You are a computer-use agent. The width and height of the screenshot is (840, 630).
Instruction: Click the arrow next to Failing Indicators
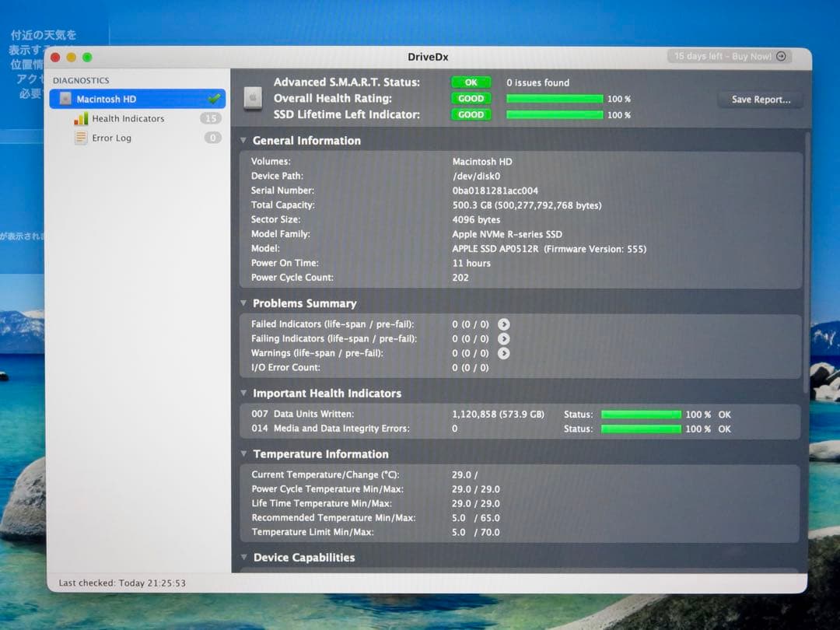tap(503, 339)
